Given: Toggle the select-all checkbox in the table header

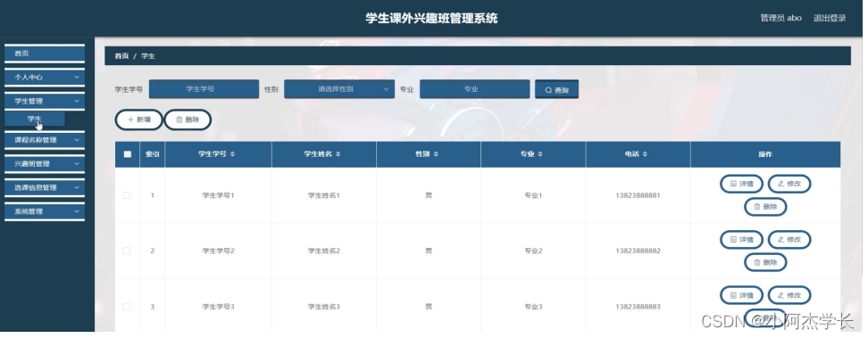Looking at the screenshot, I should coord(128,154).
